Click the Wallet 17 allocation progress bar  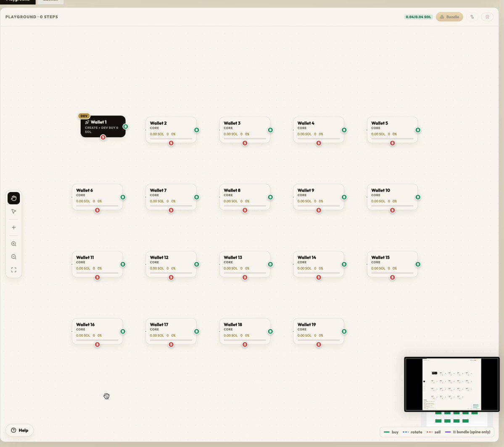(x=171, y=340)
